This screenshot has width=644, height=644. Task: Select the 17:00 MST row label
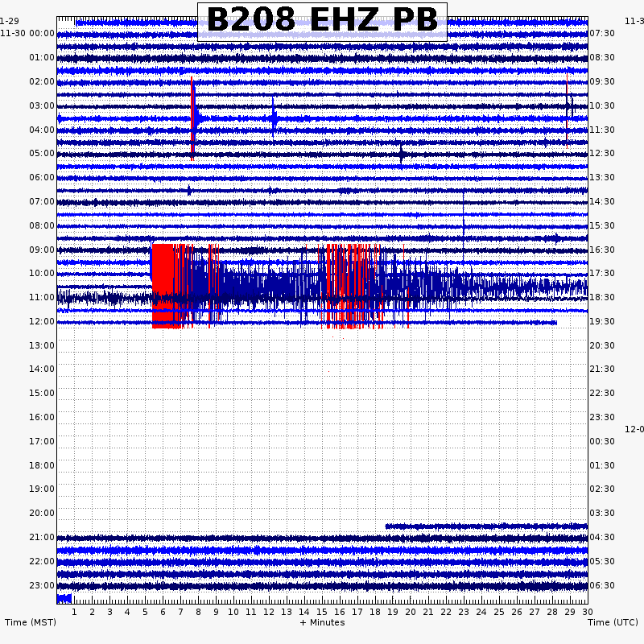coord(42,441)
